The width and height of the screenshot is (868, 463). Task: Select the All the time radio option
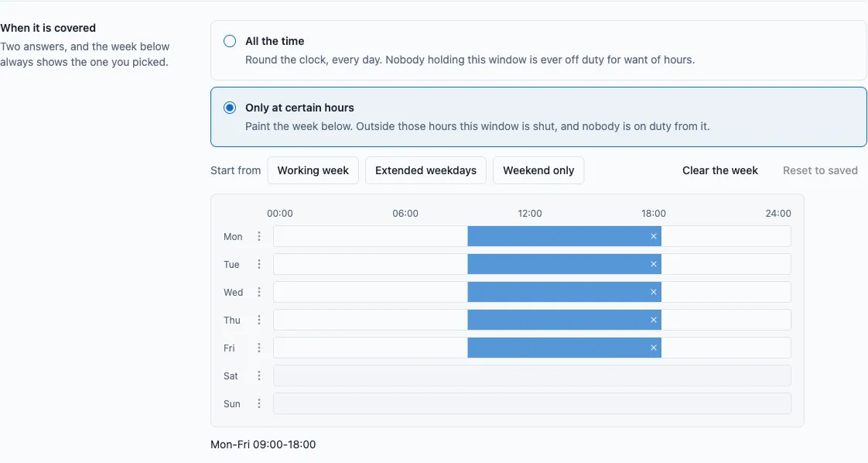pyautogui.click(x=230, y=41)
